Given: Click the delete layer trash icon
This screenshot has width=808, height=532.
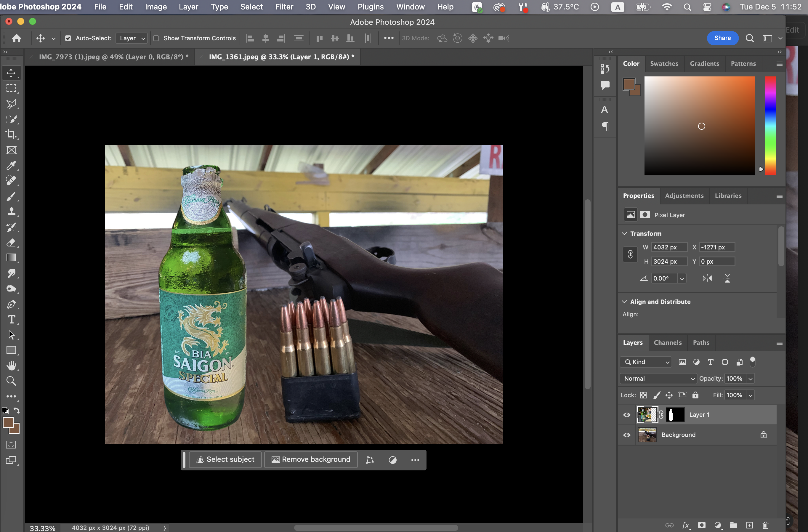Looking at the screenshot, I should pyautogui.click(x=765, y=525).
